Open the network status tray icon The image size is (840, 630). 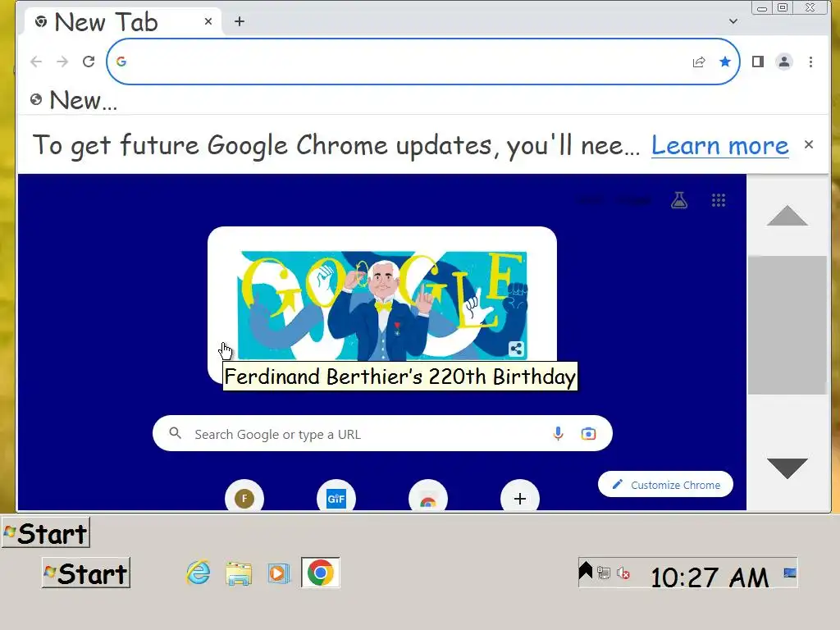604,573
